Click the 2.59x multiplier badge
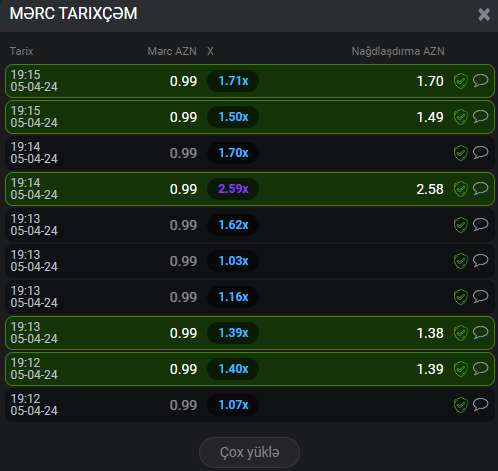 point(233,189)
